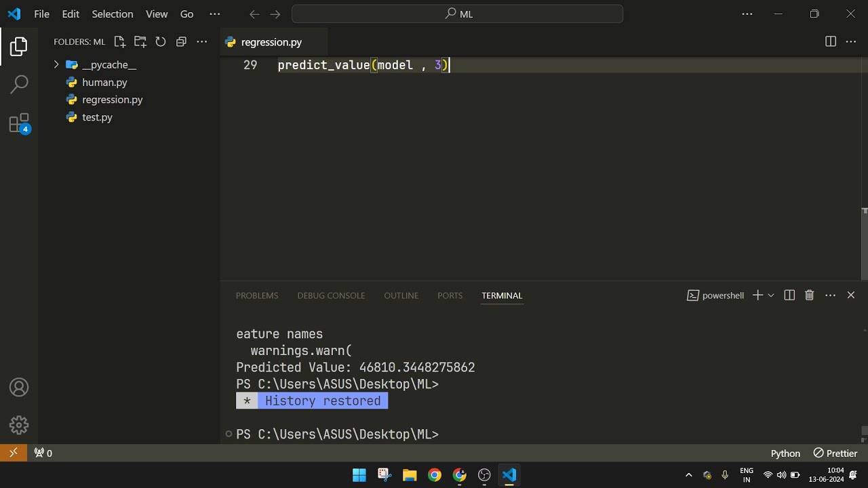Click the ML command center search box
The height and width of the screenshot is (488, 868).
click(457, 14)
